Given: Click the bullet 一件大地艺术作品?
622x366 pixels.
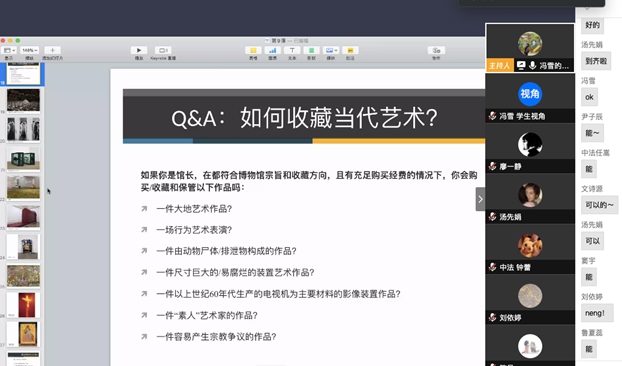Looking at the screenshot, I should tap(194, 209).
